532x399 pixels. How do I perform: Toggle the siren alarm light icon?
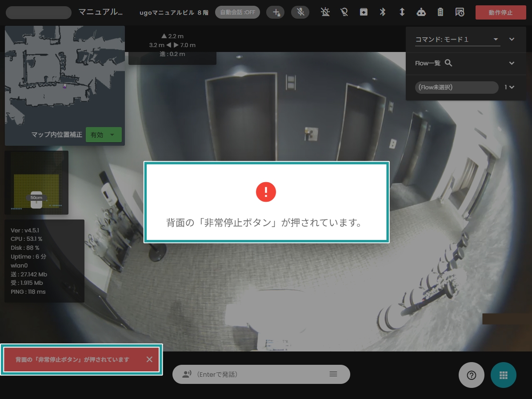tap(325, 12)
